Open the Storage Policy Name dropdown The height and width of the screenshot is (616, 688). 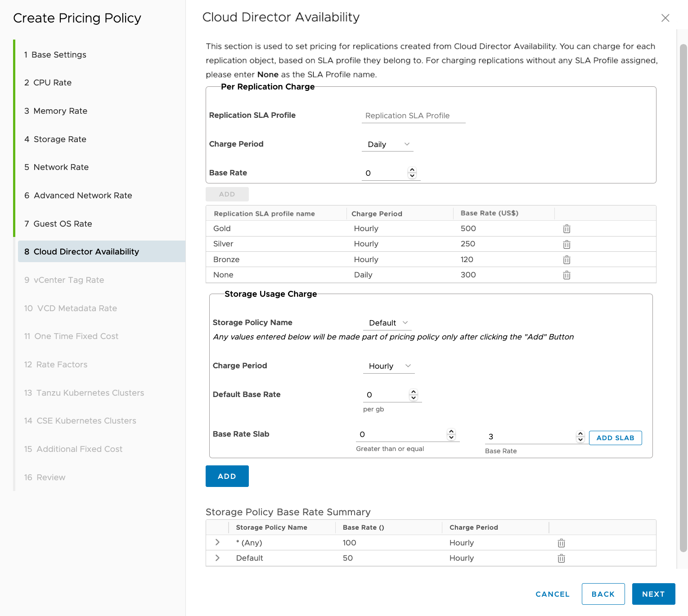pyautogui.click(x=388, y=323)
